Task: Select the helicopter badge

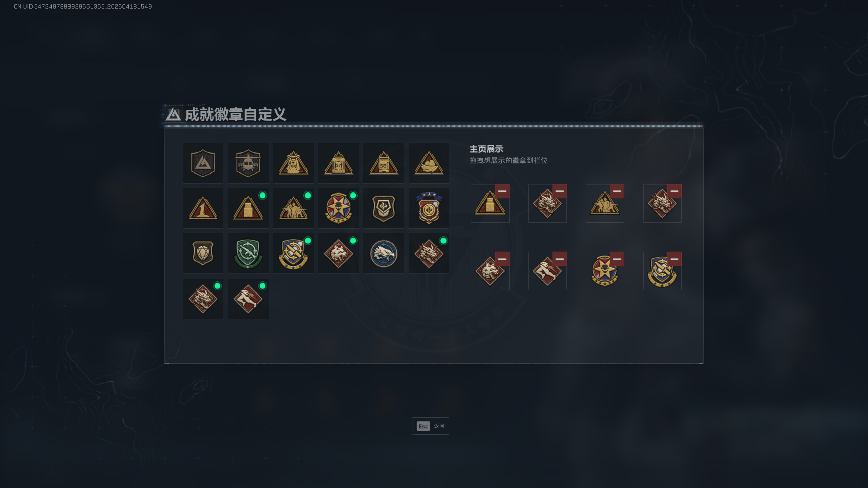Action: coord(248,163)
